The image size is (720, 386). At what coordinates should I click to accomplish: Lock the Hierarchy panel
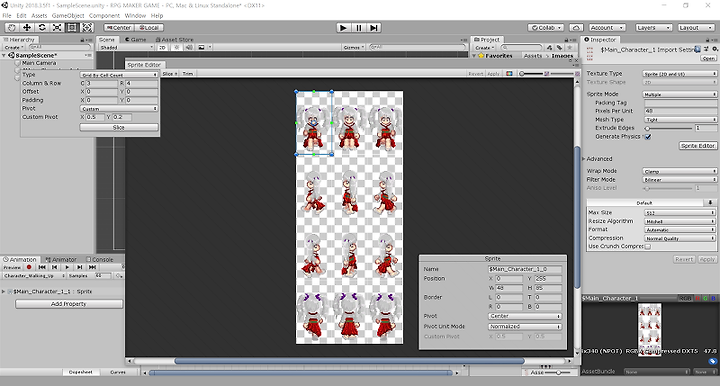[83, 40]
